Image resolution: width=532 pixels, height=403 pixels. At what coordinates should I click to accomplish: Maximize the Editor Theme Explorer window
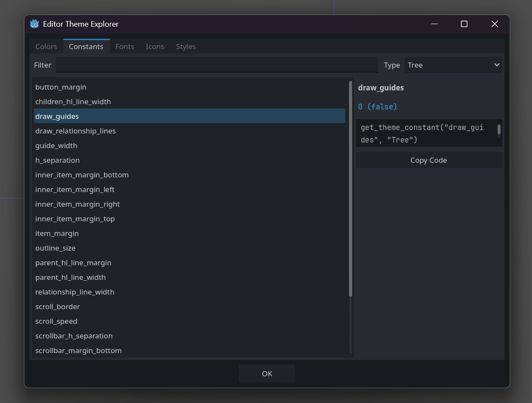click(464, 24)
